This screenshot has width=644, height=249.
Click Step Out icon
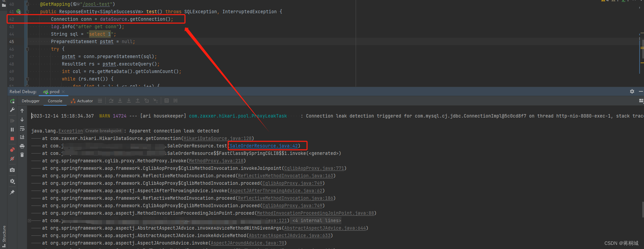coord(138,101)
